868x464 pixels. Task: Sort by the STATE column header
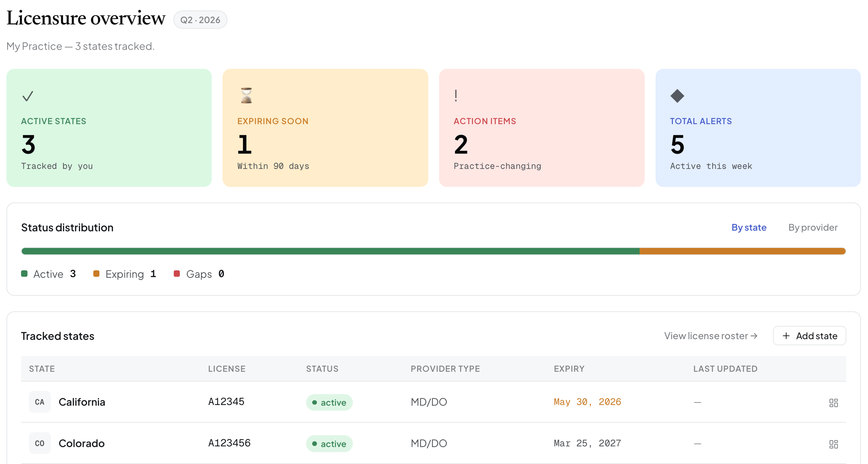point(42,369)
